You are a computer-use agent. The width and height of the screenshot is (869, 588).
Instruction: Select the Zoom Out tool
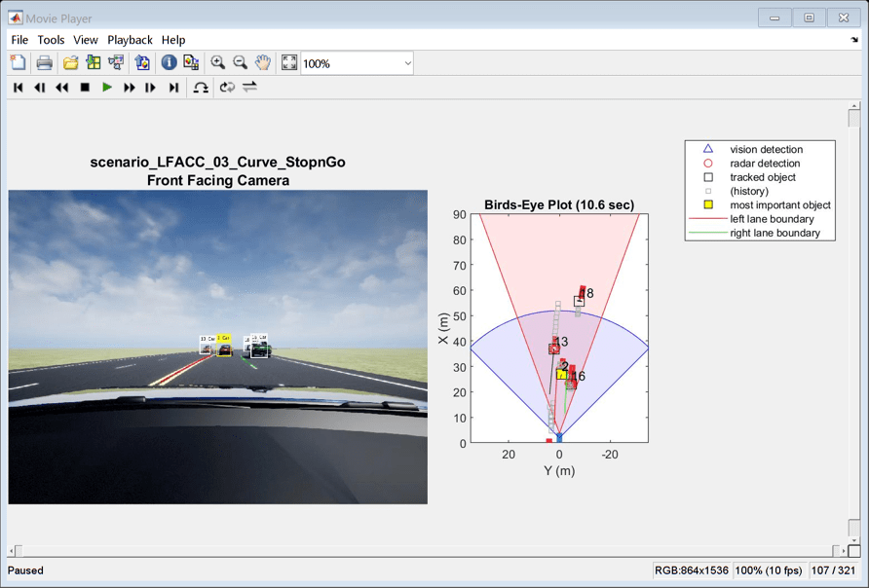pyautogui.click(x=240, y=63)
